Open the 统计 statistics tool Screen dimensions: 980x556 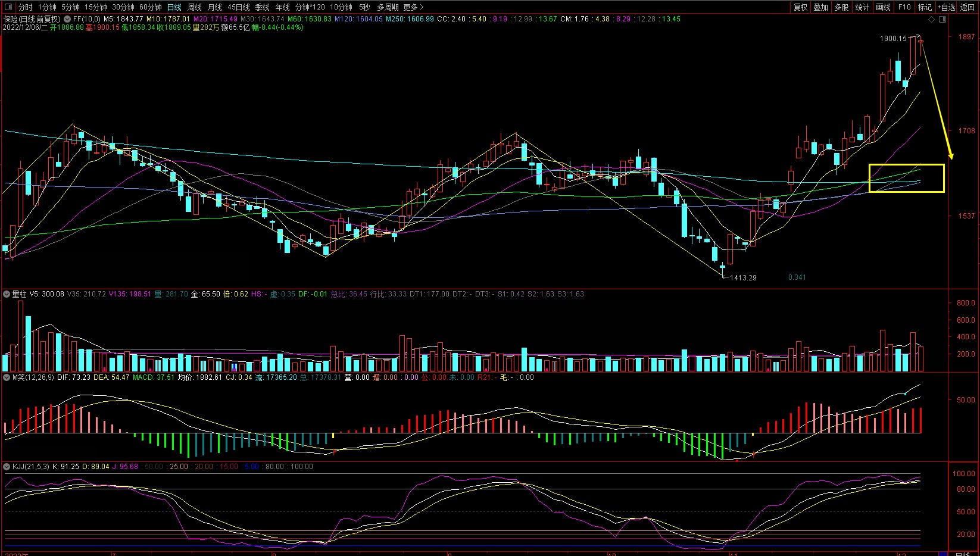tap(862, 7)
